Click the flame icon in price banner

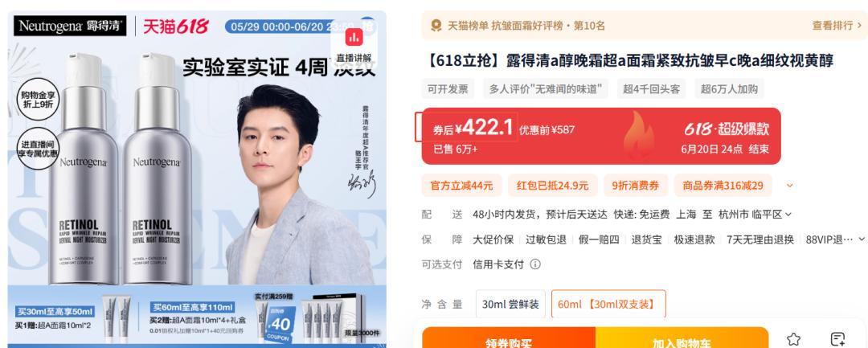638,136
